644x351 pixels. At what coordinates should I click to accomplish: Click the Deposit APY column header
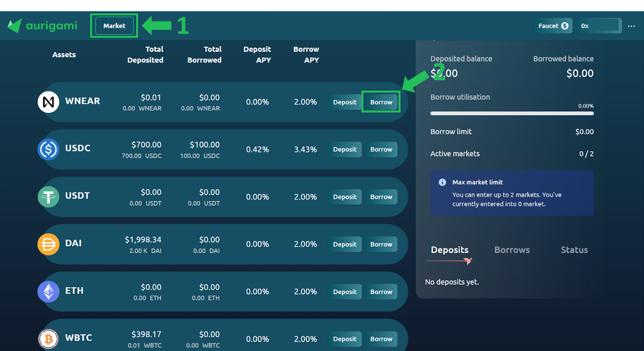(257, 55)
